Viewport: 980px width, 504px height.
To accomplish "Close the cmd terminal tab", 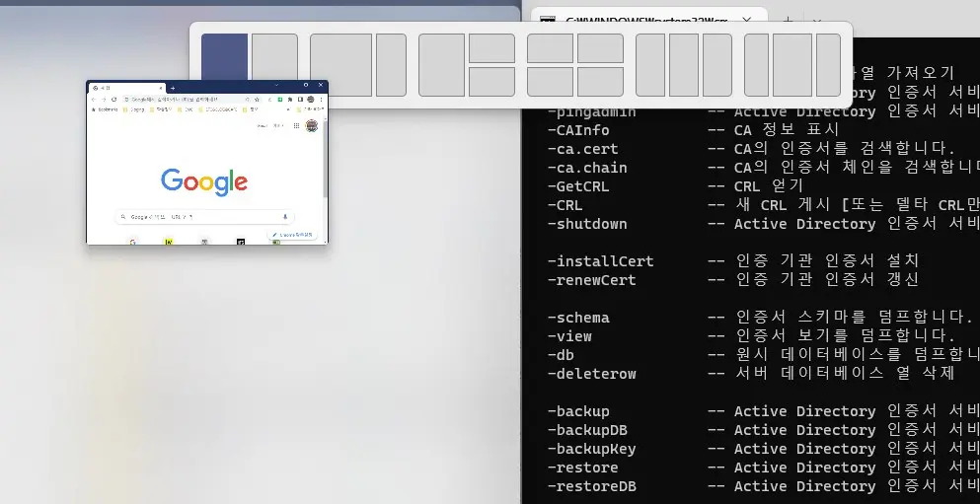I will pos(746,20).
